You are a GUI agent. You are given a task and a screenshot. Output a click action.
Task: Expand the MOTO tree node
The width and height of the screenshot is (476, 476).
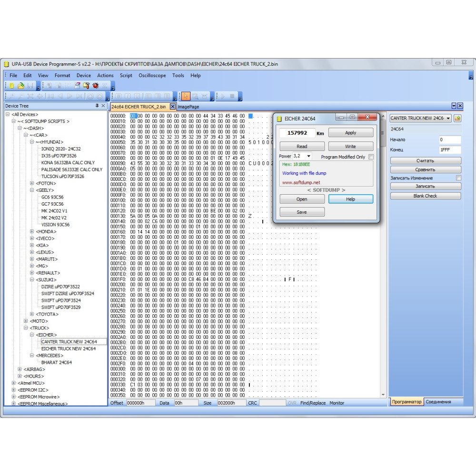coord(26,321)
